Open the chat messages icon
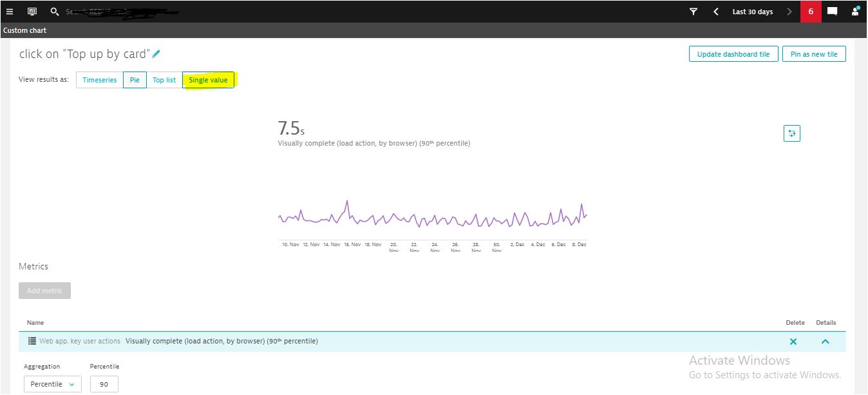Image resolution: width=868 pixels, height=395 pixels. [x=832, y=12]
